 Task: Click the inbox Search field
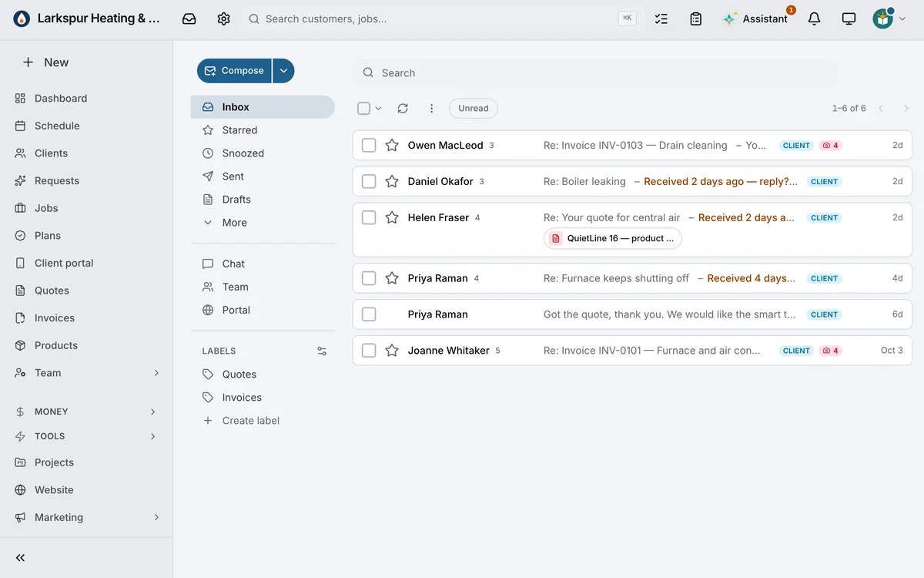coord(595,72)
